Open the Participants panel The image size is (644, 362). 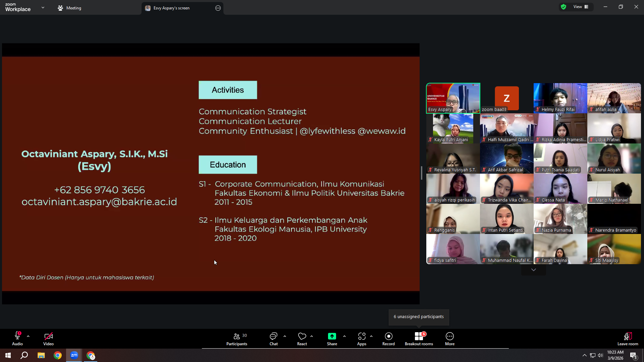237,339
